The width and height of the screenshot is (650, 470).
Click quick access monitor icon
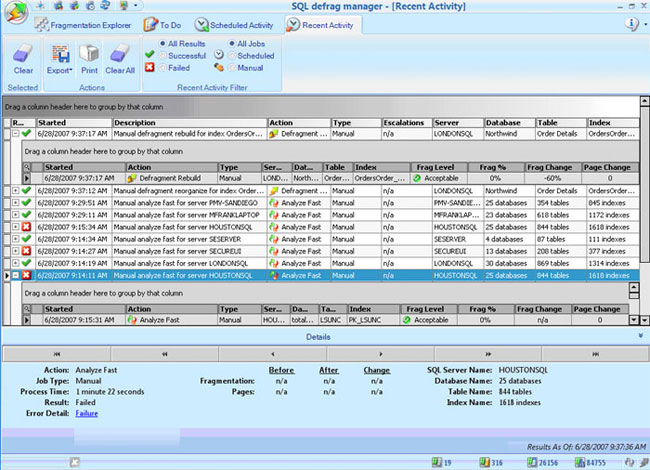coord(124,5)
